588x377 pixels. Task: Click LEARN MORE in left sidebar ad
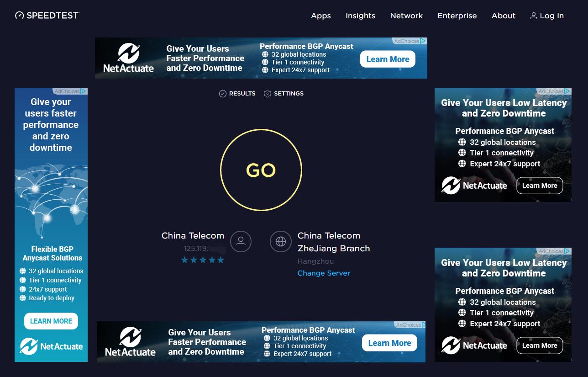[51, 321]
